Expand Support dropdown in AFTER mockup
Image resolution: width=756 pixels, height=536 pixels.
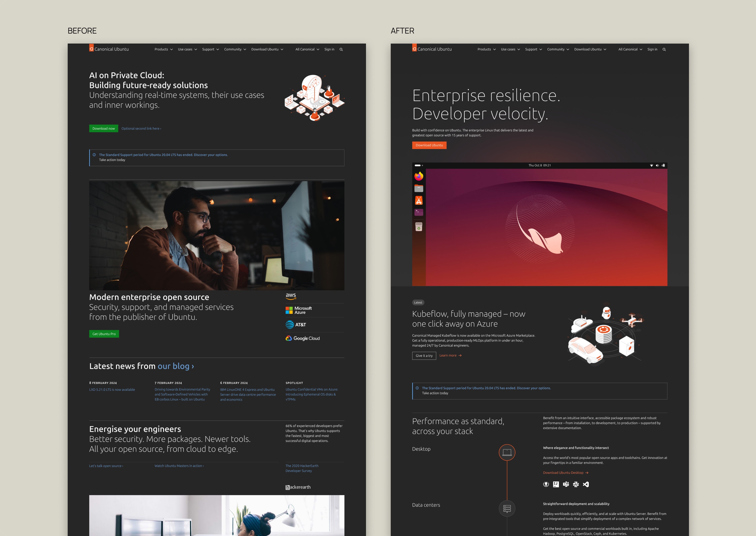[x=533, y=50]
